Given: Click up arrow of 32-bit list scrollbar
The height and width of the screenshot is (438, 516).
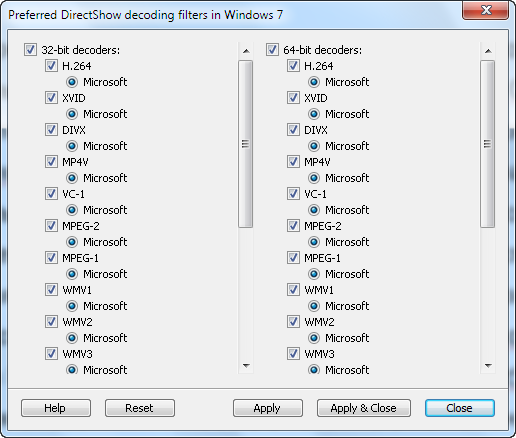Looking at the screenshot, I should pos(246,51).
